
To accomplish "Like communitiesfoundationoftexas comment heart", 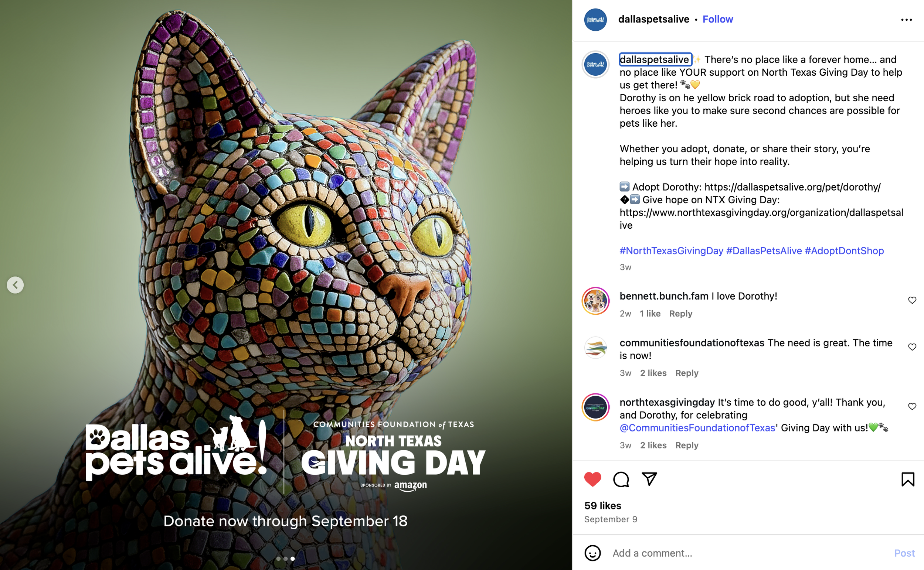I will coord(912,347).
